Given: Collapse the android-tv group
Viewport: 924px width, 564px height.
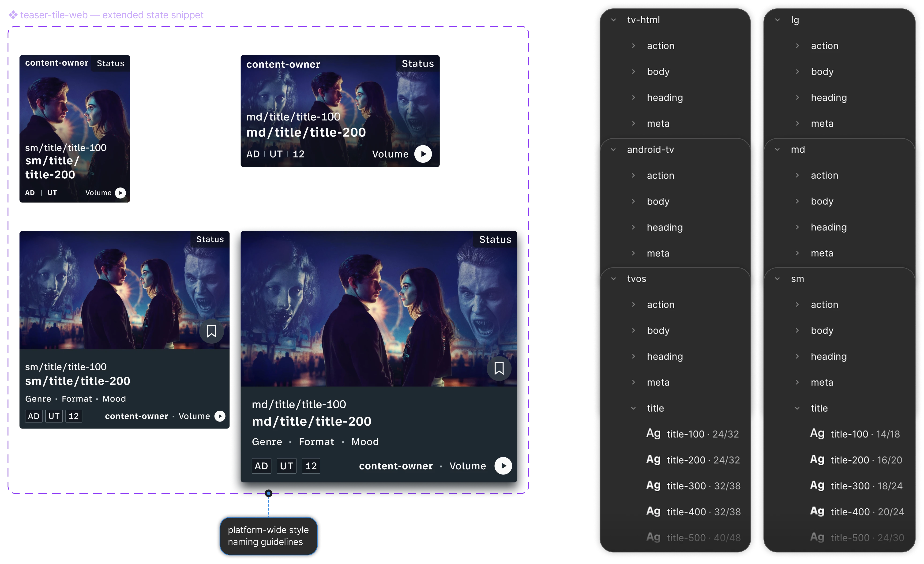Looking at the screenshot, I should pos(613,150).
